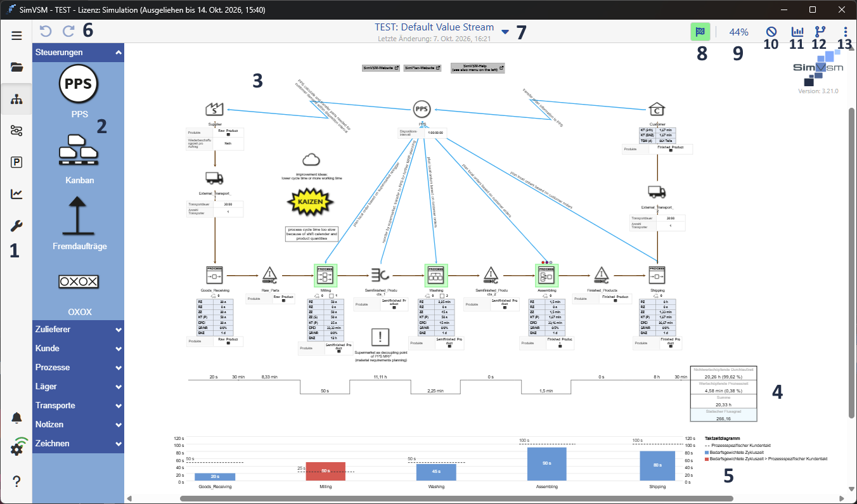Open the notifications bell icon
Image resolution: width=857 pixels, height=504 pixels.
coord(16,418)
